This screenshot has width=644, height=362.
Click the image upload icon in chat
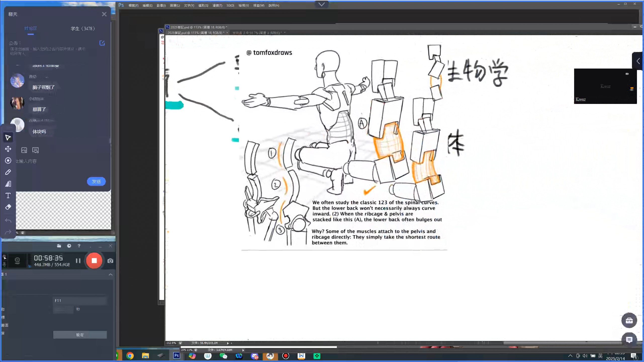tap(24, 150)
